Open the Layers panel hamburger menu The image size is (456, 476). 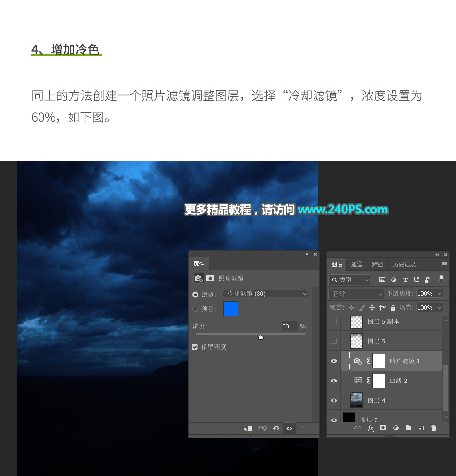click(x=444, y=264)
